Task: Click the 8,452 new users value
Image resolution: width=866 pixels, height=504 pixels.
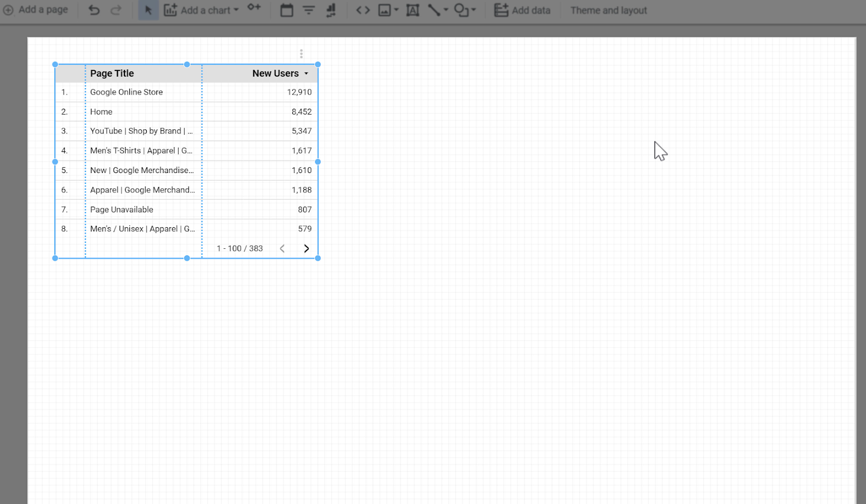Action: pyautogui.click(x=301, y=112)
